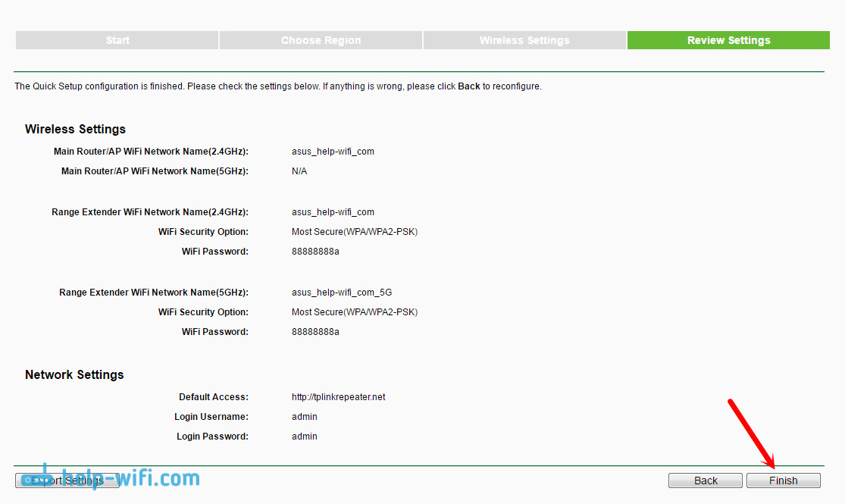Click the Wireless Settings section heading

point(75,129)
